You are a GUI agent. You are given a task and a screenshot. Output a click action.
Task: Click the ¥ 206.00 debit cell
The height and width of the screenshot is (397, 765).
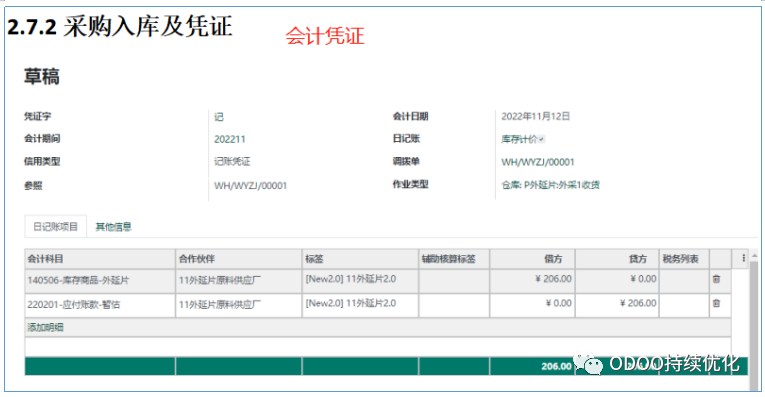pos(532,280)
